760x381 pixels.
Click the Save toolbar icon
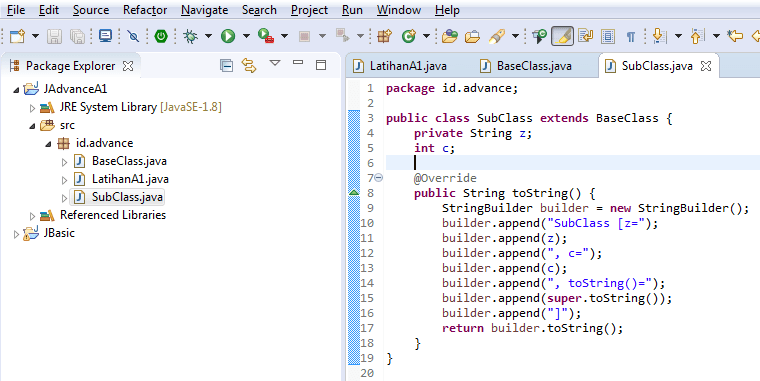tap(54, 36)
